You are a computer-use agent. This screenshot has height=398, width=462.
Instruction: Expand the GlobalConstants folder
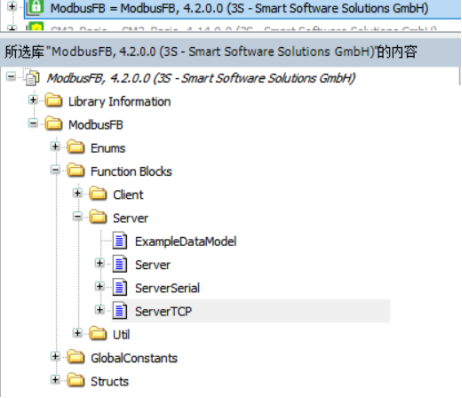pos(55,356)
